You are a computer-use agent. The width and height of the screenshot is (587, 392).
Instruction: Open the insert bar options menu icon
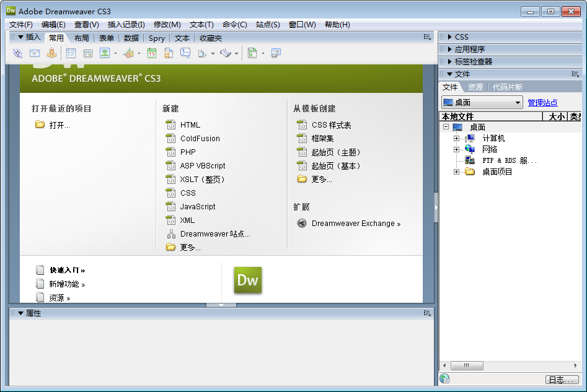pos(428,37)
